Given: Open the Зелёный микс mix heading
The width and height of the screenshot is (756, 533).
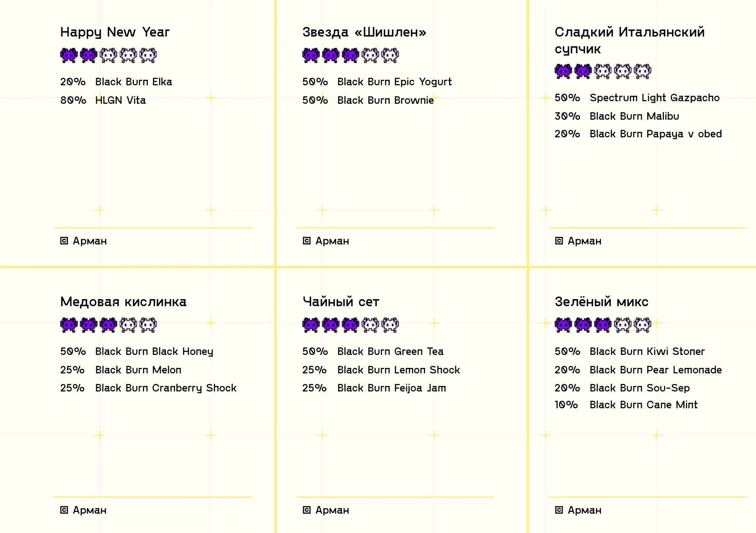Looking at the screenshot, I should (x=601, y=302).
